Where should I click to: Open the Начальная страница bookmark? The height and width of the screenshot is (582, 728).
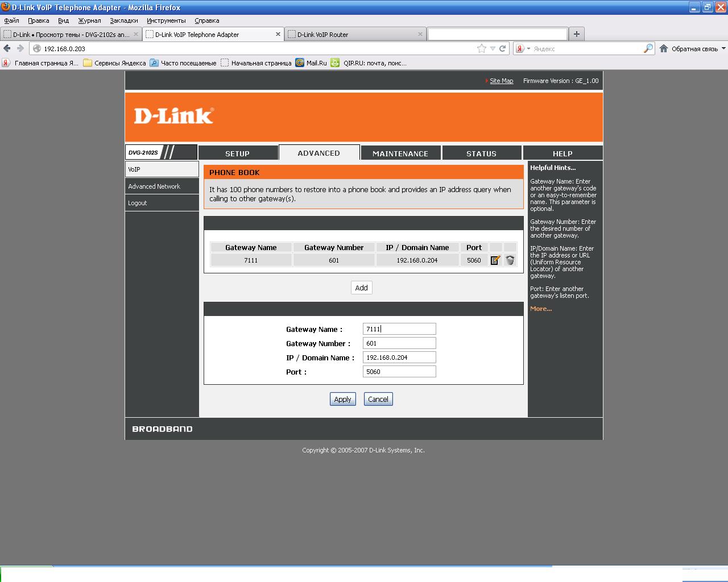pos(256,63)
